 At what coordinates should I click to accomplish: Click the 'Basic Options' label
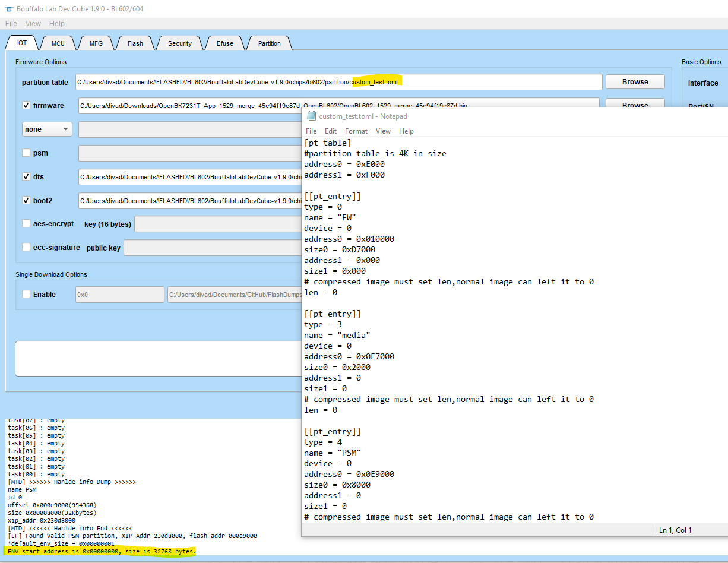point(701,62)
